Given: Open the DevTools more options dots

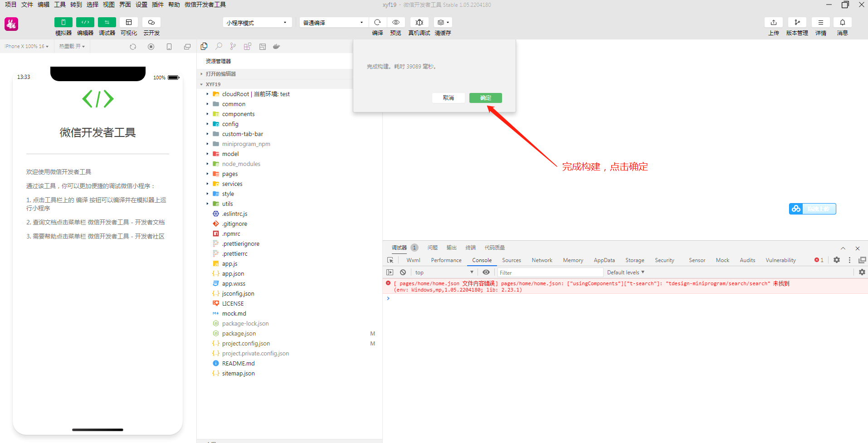Looking at the screenshot, I should (849, 260).
